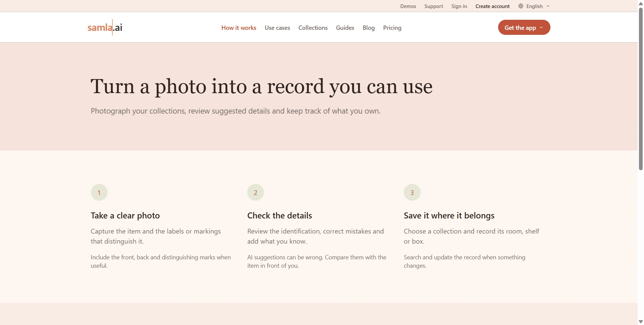Click "Search and update the record" text
This screenshot has height=325, width=644.
tap(465, 261)
